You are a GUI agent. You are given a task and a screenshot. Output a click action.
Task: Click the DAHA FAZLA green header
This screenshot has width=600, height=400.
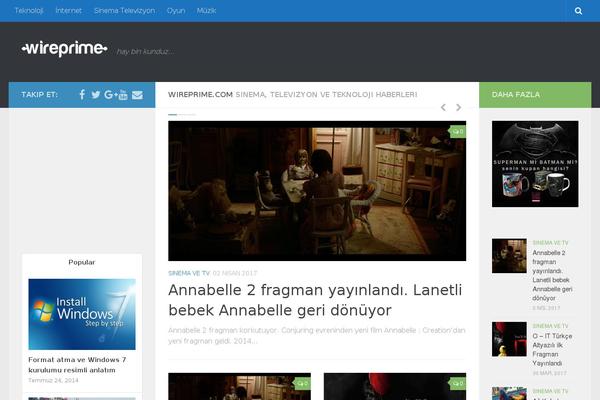(535, 95)
